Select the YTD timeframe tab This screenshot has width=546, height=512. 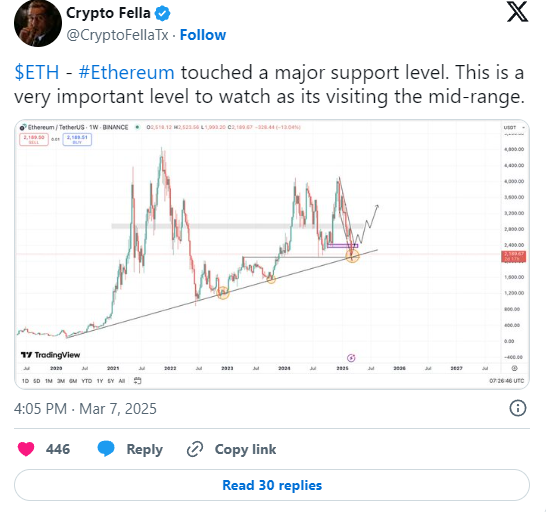[x=87, y=381]
